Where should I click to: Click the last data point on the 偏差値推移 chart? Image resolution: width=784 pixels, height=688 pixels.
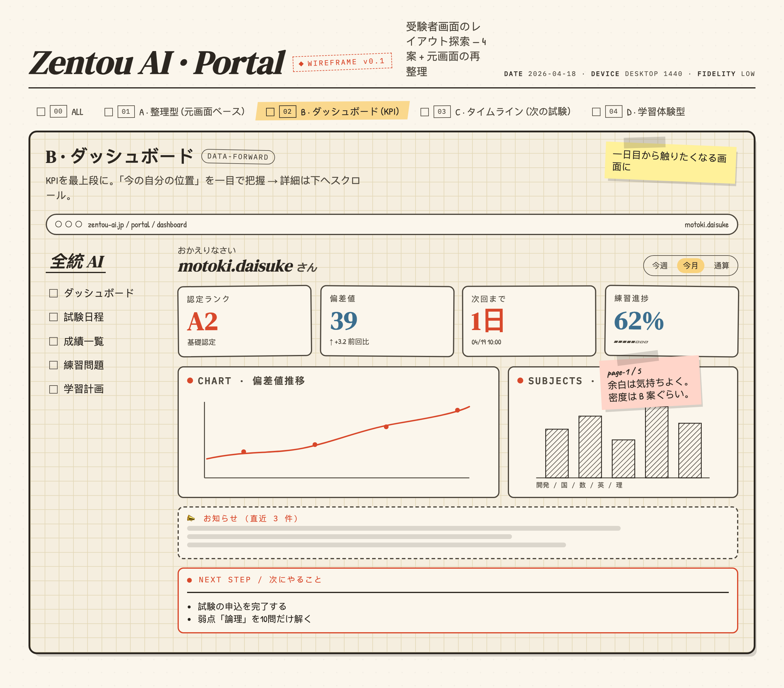pos(458,410)
